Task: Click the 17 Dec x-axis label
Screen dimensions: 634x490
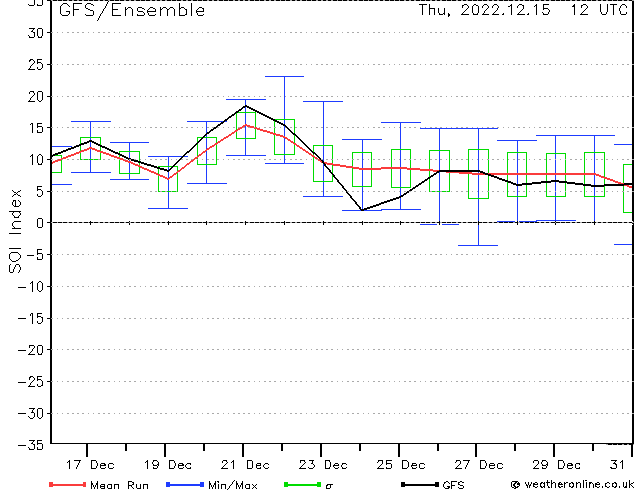Action: [x=90, y=465]
